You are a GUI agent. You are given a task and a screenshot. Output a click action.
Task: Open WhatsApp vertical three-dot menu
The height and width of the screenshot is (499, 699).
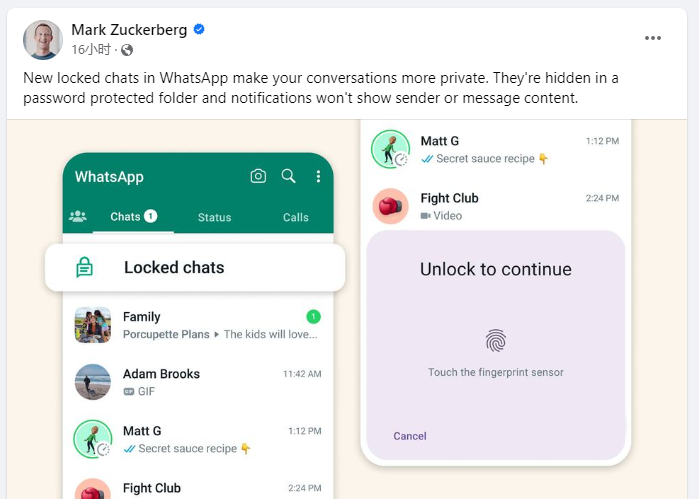click(318, 176)
